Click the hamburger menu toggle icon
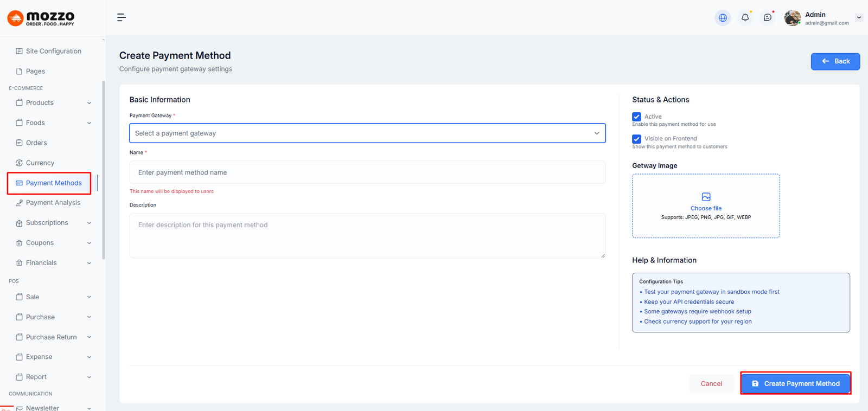Viewport: 868px width, 411px height. pyautogui.click(x=122, y=17)
